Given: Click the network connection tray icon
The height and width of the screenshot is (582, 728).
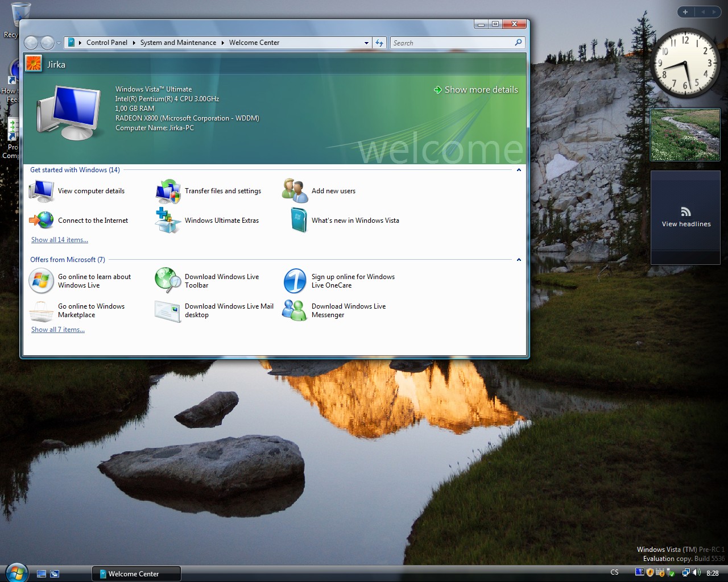Looking at the screenshot, I should tap(686, 573).
